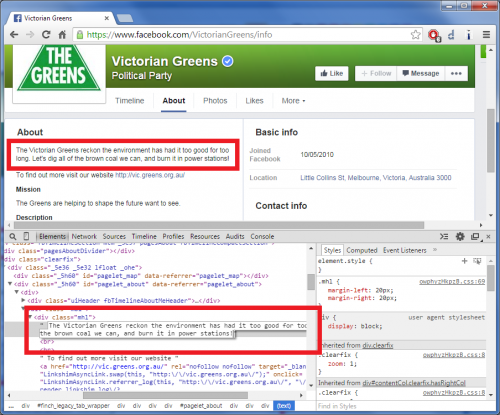Open the Likes tab
Viewport: 500px width, 415px height.
click(254, 101)
